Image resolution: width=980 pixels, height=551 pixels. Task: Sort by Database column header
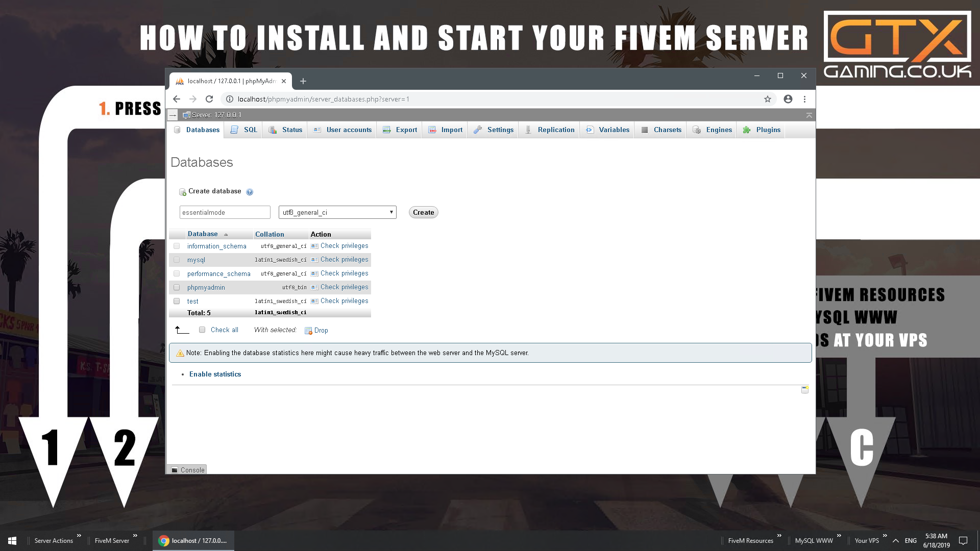pyautogui.click(x=203, y=234)
